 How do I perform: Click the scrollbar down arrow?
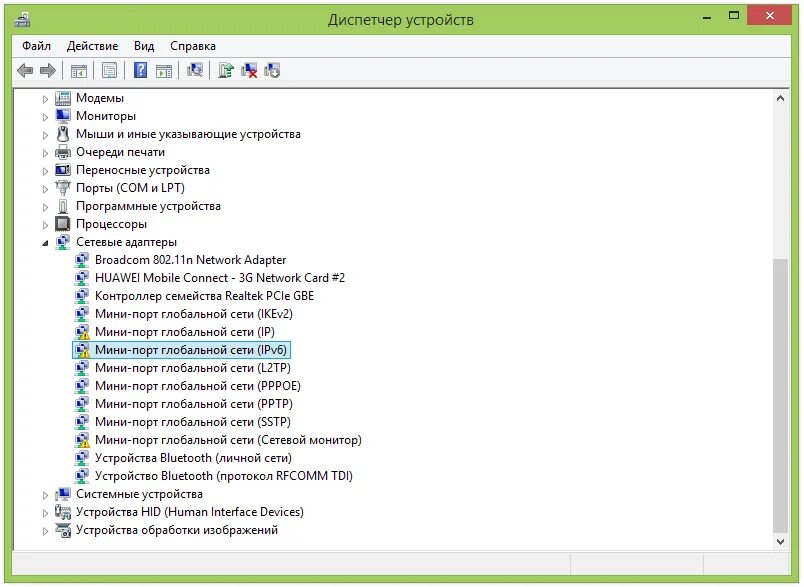(780, 541)
